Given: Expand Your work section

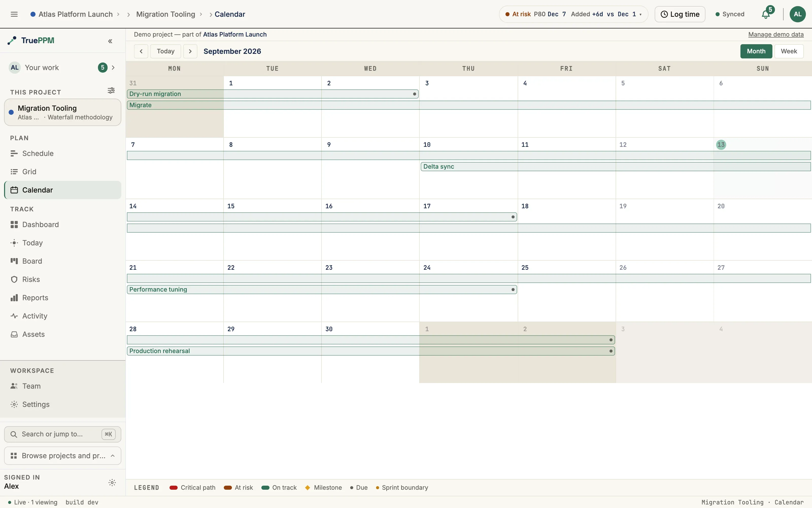Looking at the screenshot, I should tap(63, 68).
